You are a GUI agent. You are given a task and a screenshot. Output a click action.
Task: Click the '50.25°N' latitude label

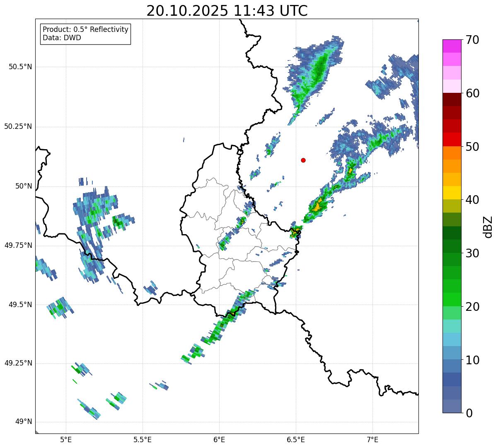click(x=18, y=126)
